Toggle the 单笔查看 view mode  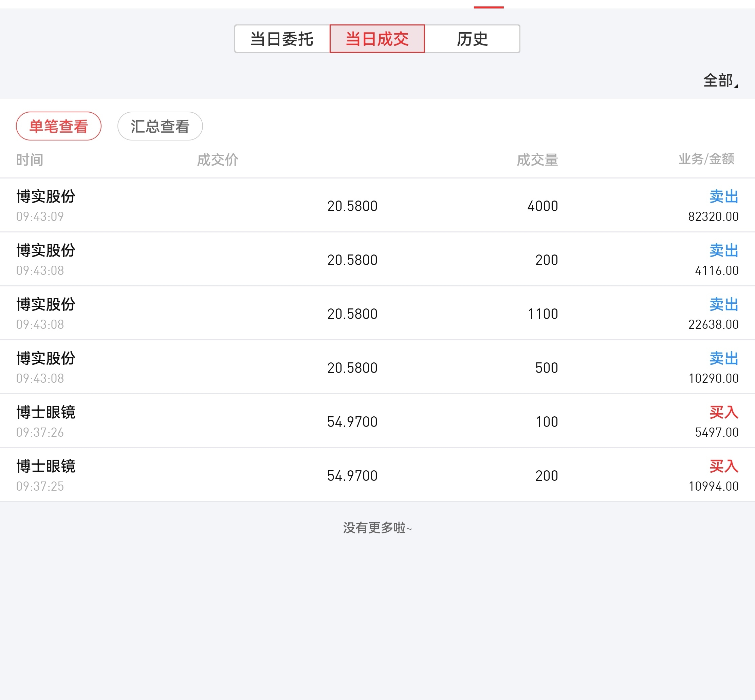pos(59,126)
